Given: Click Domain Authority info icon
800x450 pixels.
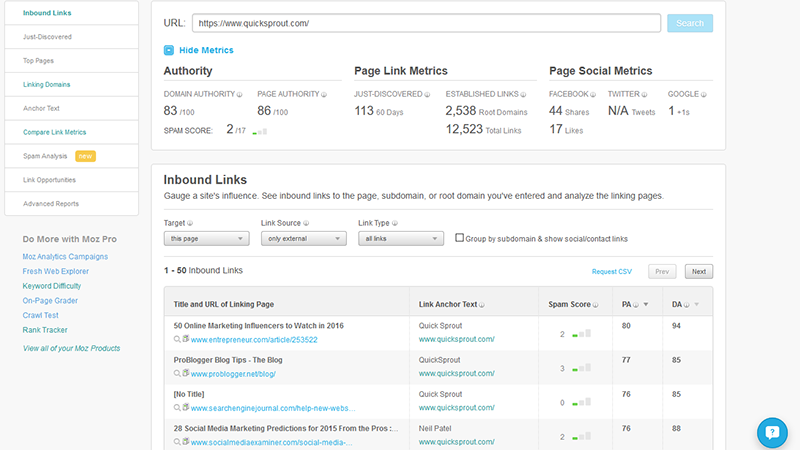Looking at the screenshot, I should 239,94.
